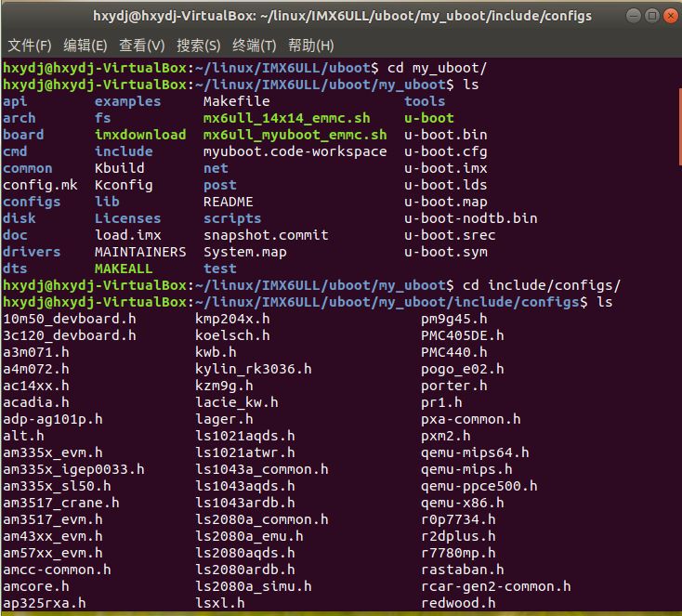Image resolution: width=682 pixels, height=616 pixels.
Task: Click 'mx6ull_14x14_emmc.sh' script name
Action: [x=287, y=118]
